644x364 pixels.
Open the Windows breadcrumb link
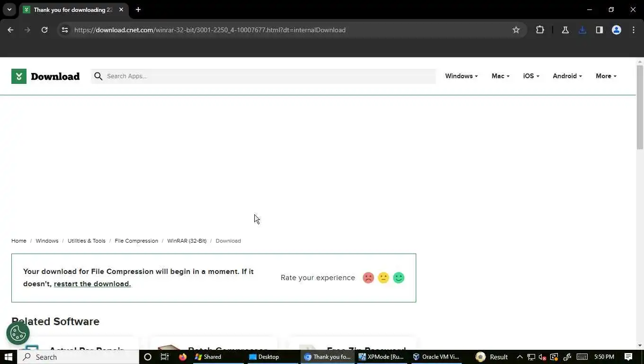click(x=47, y=241)
